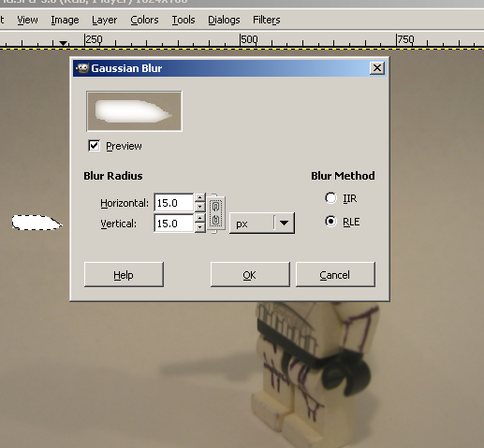Cancel the Gaussian Blur dialog
The image size is (484, 448).
click(335, 275)
